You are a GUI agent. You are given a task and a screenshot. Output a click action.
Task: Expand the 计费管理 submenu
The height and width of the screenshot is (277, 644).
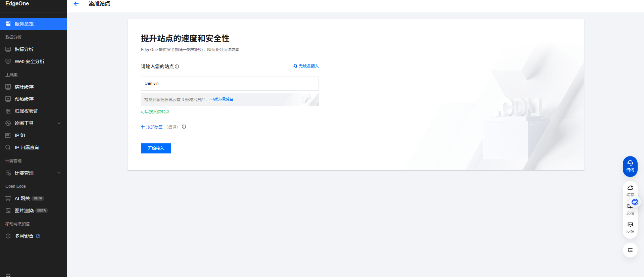[x=59, y=173]
